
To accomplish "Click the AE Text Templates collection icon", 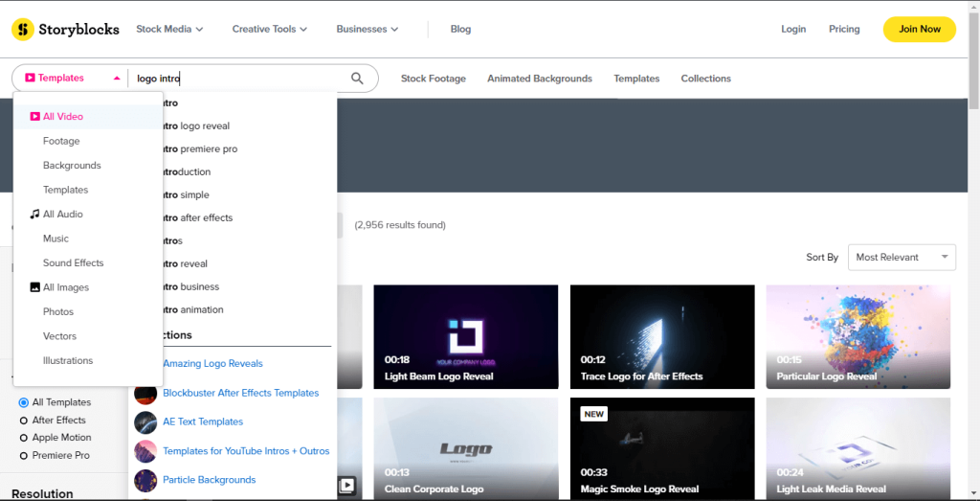I will click(145, 421).
